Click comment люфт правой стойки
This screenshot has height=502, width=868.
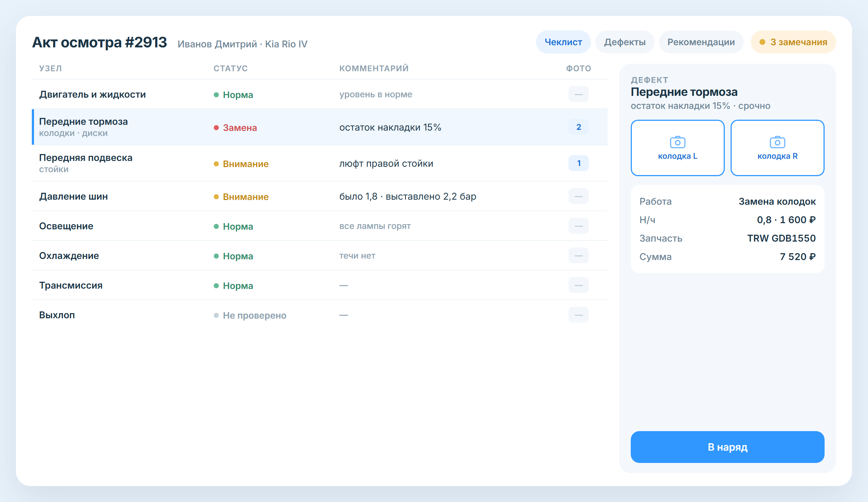386,163
